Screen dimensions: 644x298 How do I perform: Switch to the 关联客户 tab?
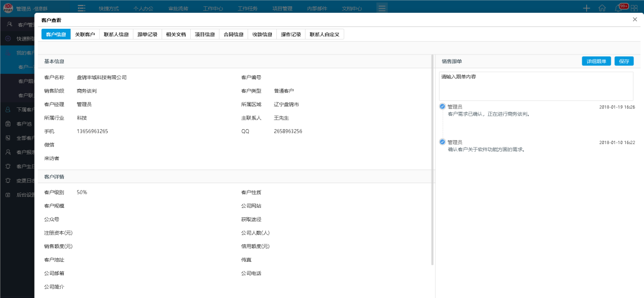[85, 35]
